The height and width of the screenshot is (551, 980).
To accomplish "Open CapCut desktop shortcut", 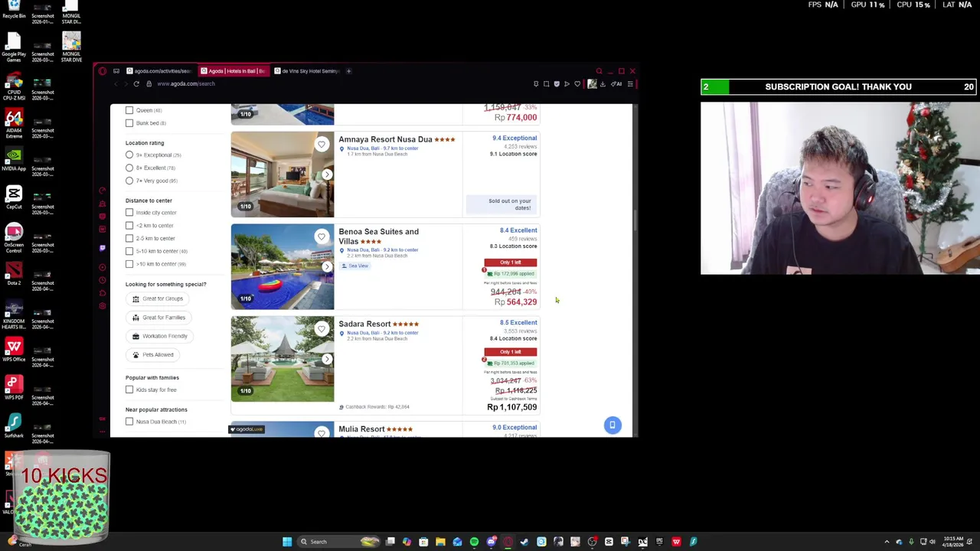I will point(14,197).
